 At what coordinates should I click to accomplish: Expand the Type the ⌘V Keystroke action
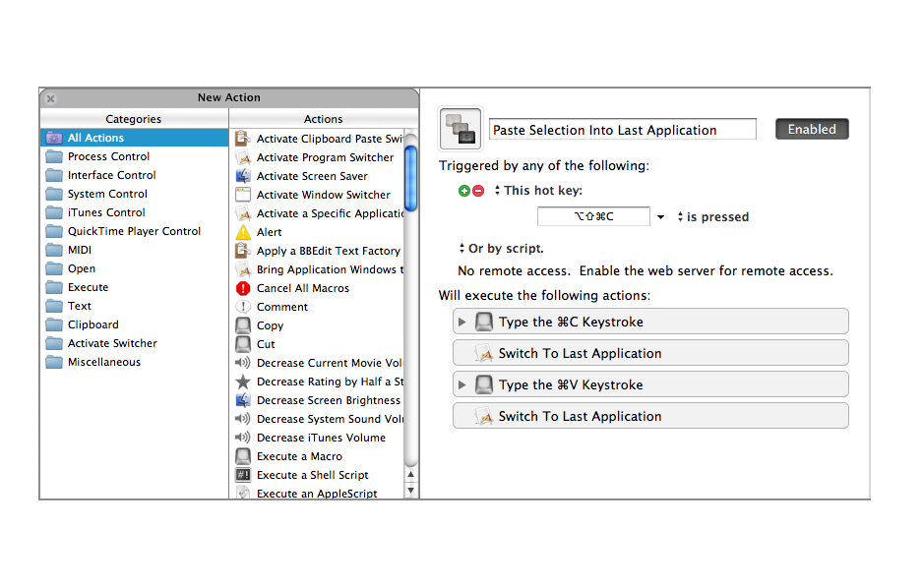(x=462, y=385)
